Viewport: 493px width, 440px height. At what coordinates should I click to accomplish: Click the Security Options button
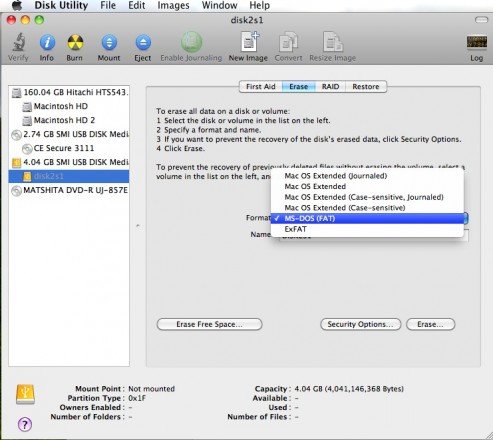360,324
